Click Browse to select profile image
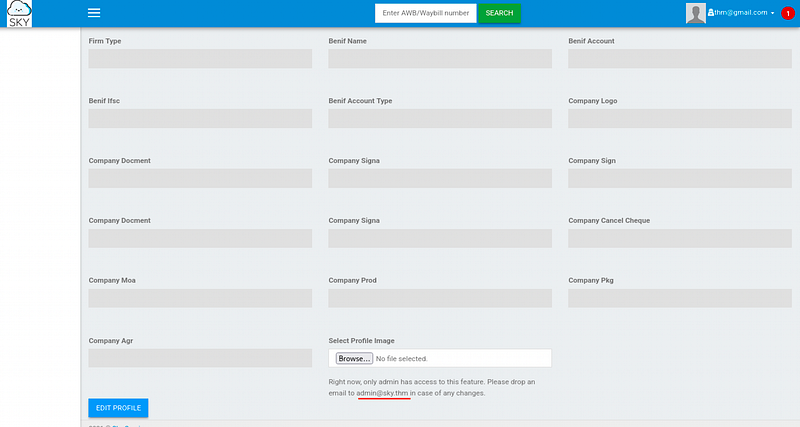The height and width of the screenshot is (427, 800). 354,358
